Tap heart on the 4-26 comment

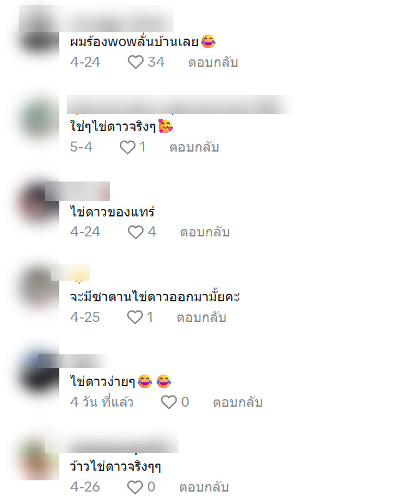(135, 487)
